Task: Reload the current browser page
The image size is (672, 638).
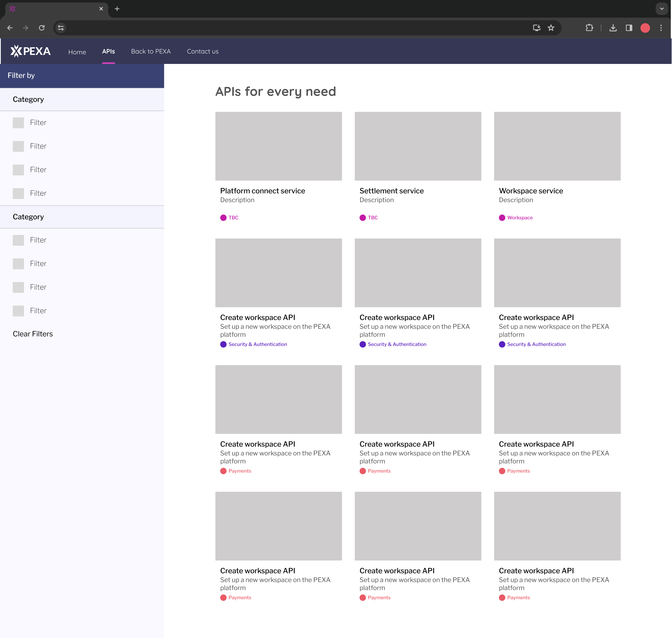Action: point(42,28)
